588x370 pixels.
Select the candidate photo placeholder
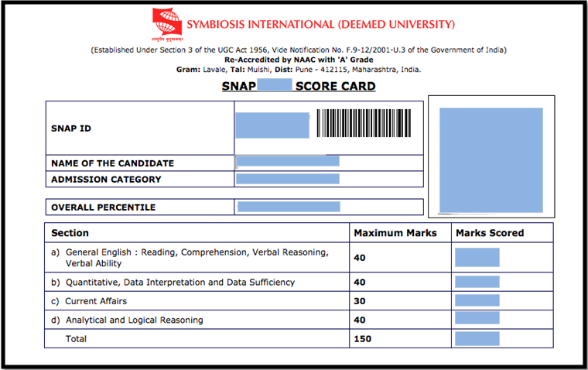[x=491, y=160]
